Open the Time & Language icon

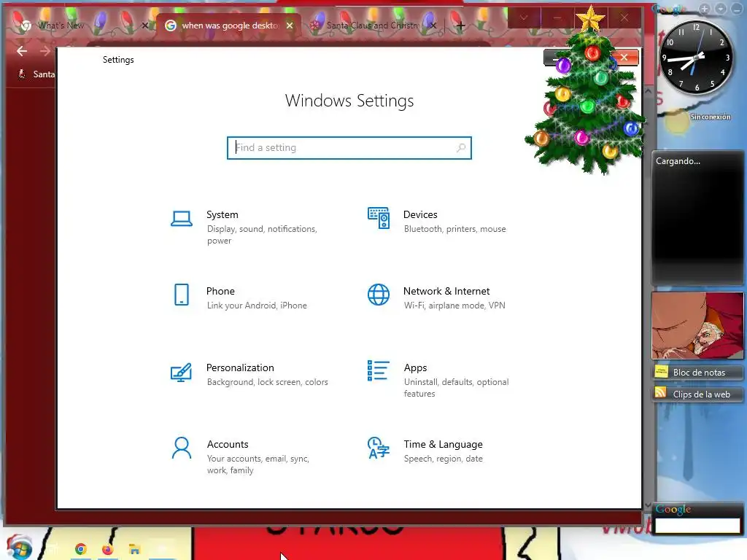(x=379, y=448)
